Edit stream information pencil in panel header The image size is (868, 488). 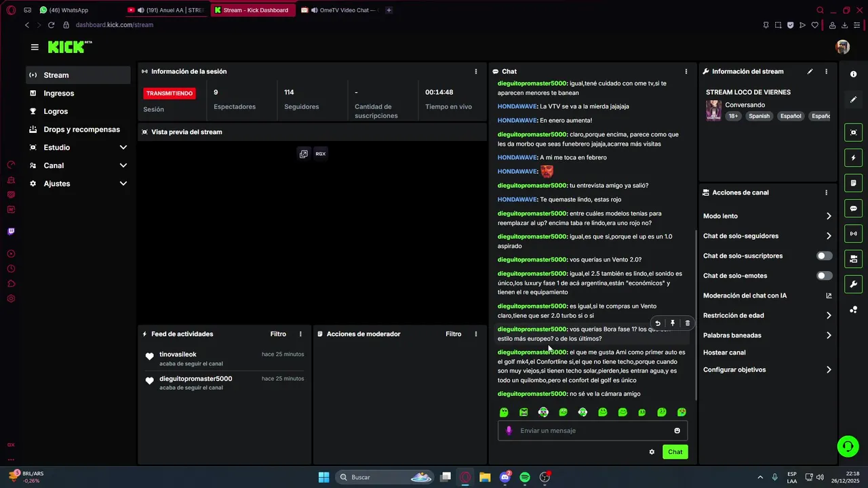click(x=810, y=71)
